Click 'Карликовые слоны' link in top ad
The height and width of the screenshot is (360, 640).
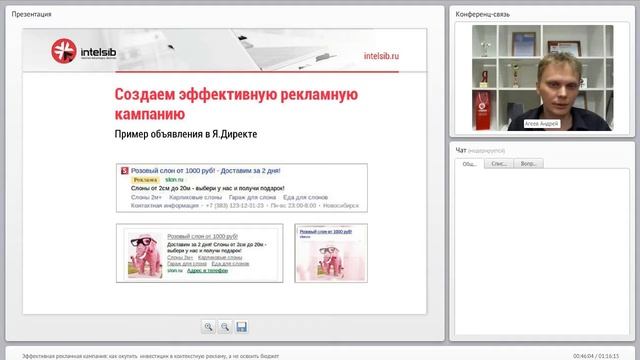(195, 197)
